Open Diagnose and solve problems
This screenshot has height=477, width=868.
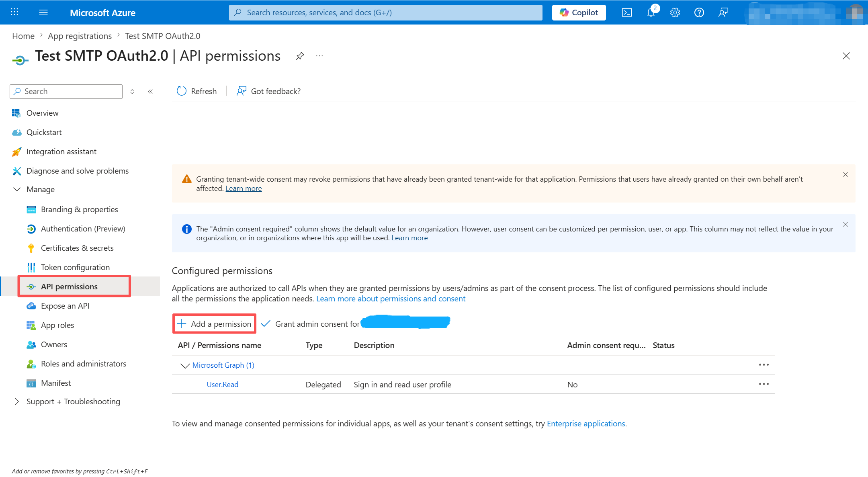coord(77,171)
